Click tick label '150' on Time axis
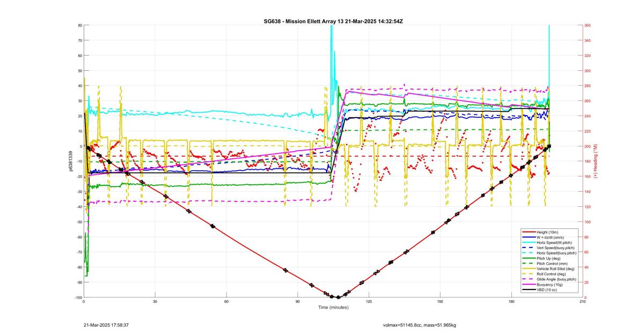The width and height of the screenshot is (644, 334). [440, 301]
